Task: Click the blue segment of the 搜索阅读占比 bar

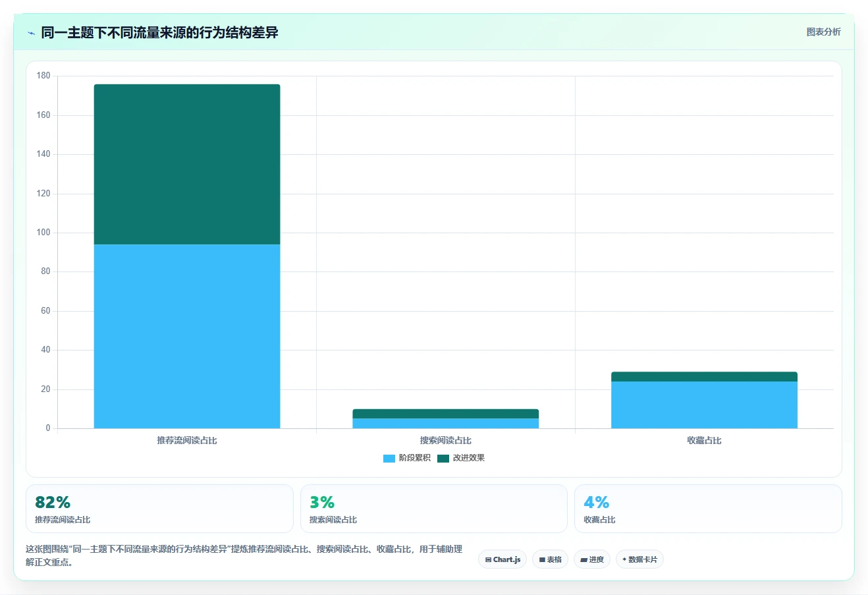Action: click(x=446, y=424)
